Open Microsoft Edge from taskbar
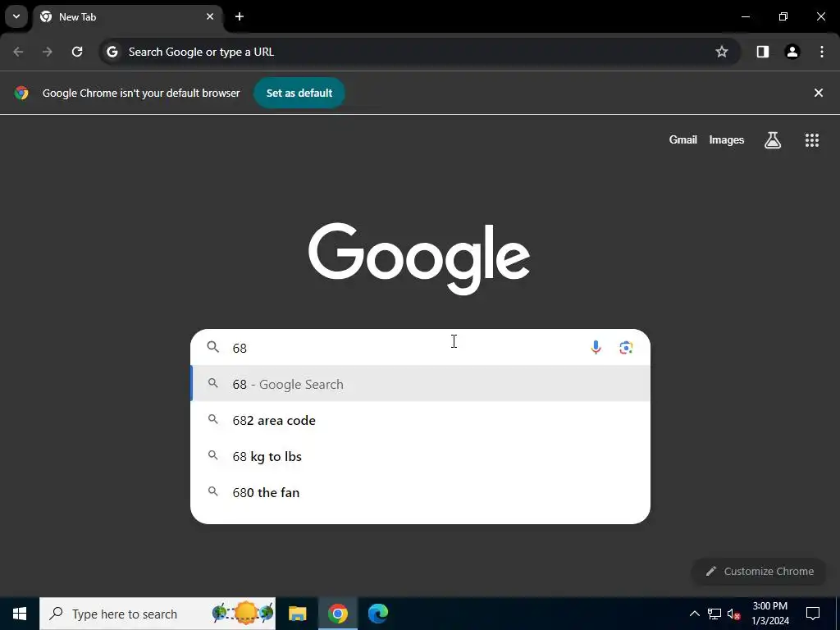The width and height of the screenshot is (840, 630). pos(377,614)
